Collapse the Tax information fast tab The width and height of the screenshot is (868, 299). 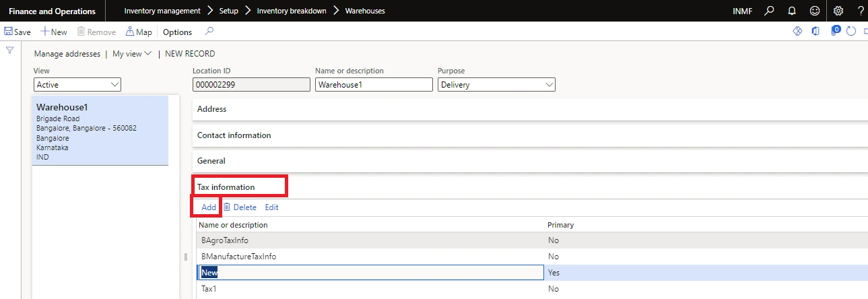click(x=530, y=187)
